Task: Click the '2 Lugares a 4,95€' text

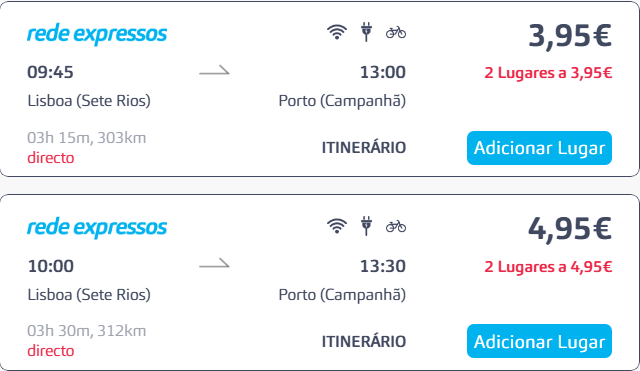Action: [548, 267]
